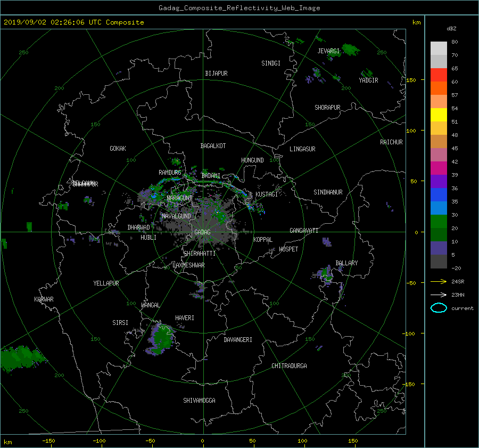Click the NAVALGUND city label
Viewport: 479px width, 448px height.
pos(176,216)
